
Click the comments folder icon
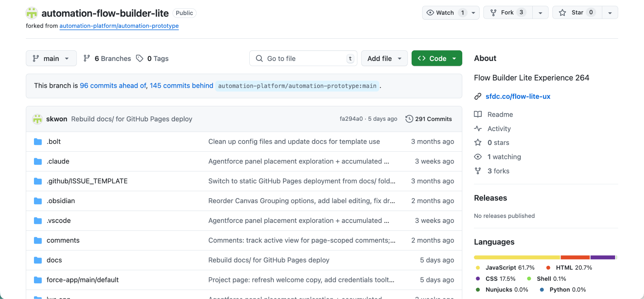point(38,241)
